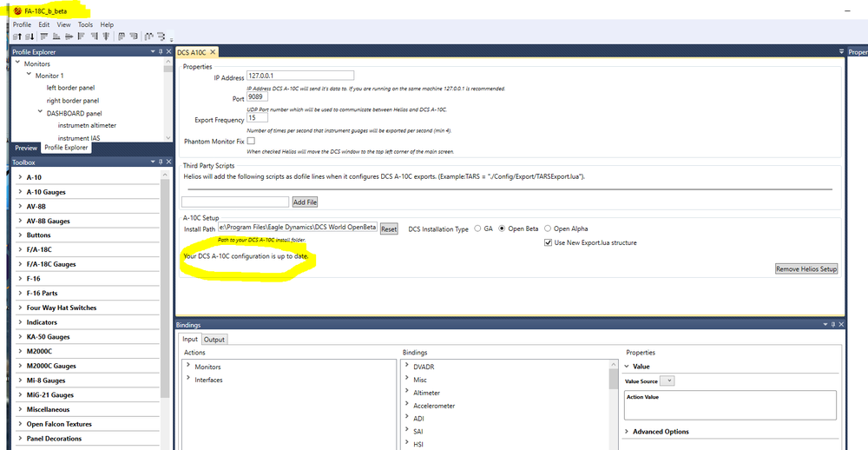Close the Bindings panel
This screenshot has height=450, width=868.
point(841,325)
